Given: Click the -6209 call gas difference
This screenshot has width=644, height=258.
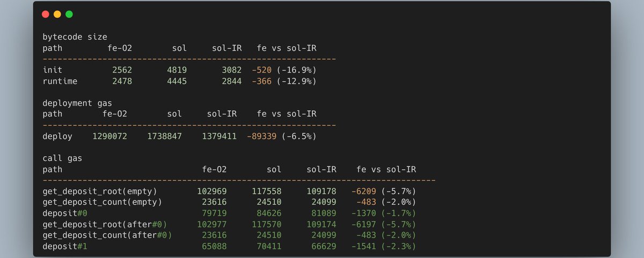Looking at the screenshot, I should [x=364, y=191].
